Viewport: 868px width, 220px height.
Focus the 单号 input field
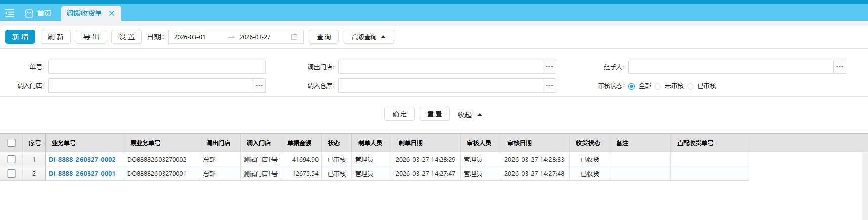[157, 67]
